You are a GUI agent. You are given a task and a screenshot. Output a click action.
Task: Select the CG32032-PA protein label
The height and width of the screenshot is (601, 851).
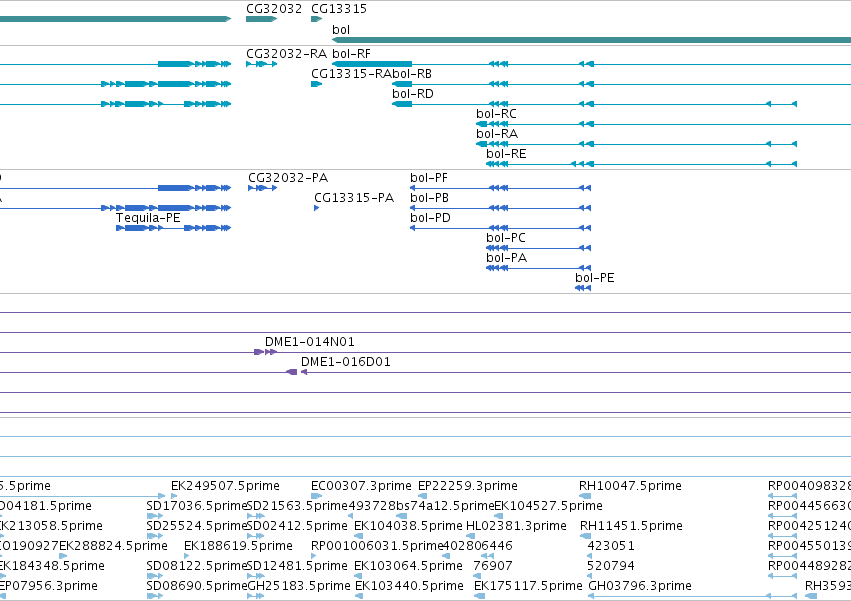point(288,178)
